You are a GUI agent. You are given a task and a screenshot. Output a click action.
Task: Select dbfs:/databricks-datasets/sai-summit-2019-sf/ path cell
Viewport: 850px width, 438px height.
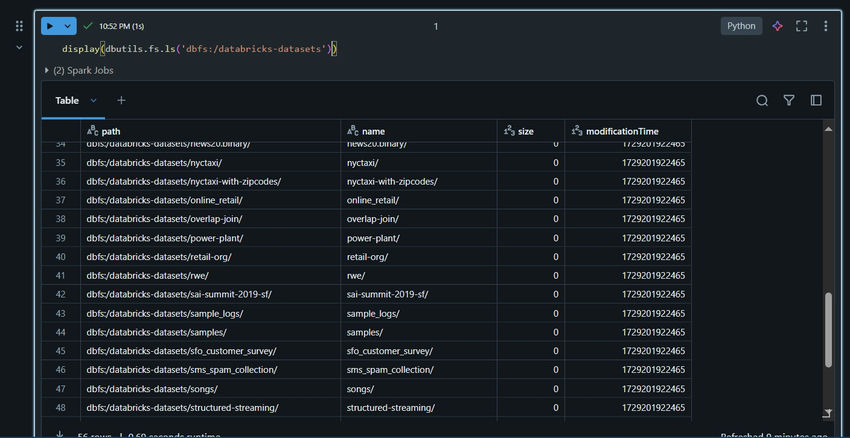pos(210,294)
